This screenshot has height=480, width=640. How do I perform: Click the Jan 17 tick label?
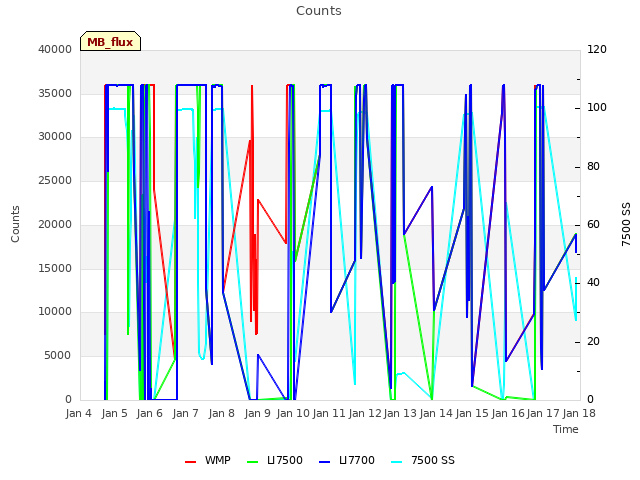543,413
